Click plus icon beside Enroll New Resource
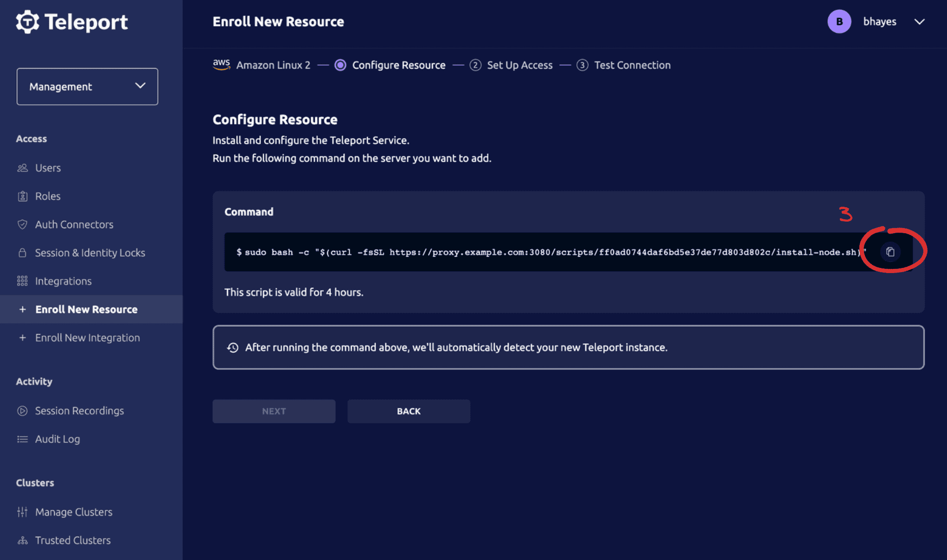 coord(22,309)
